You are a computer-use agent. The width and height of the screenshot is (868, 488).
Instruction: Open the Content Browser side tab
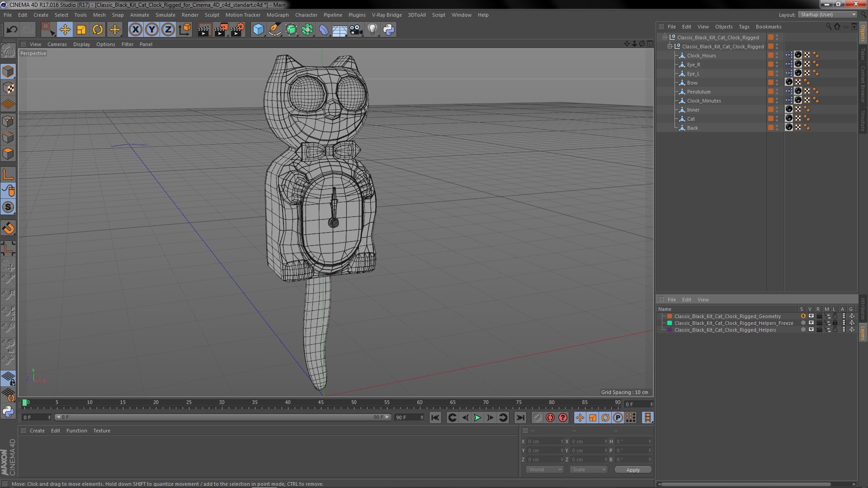pyautogui.click(x=863, y=84)
